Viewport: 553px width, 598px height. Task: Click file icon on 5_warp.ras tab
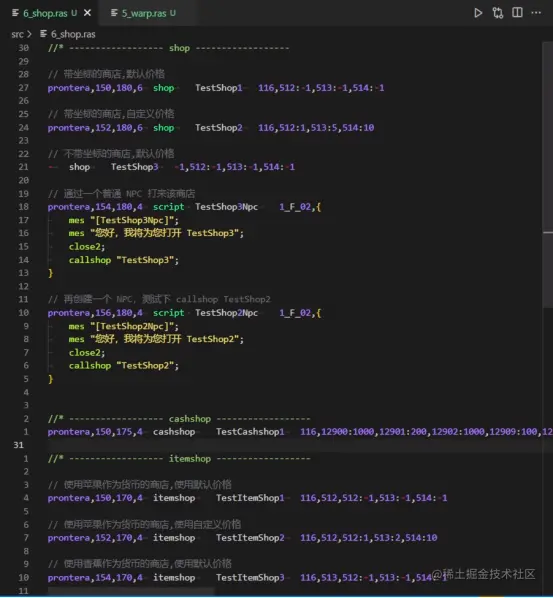point(114,13)
